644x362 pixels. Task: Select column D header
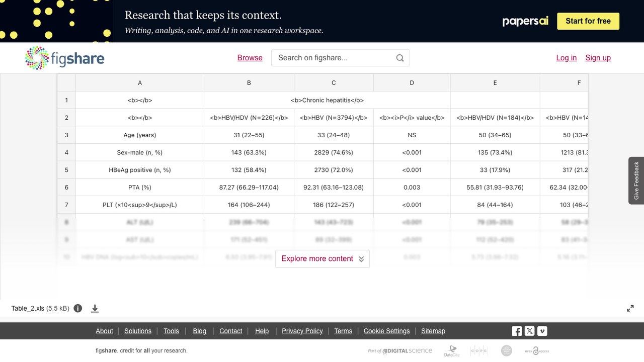[412, 82]
